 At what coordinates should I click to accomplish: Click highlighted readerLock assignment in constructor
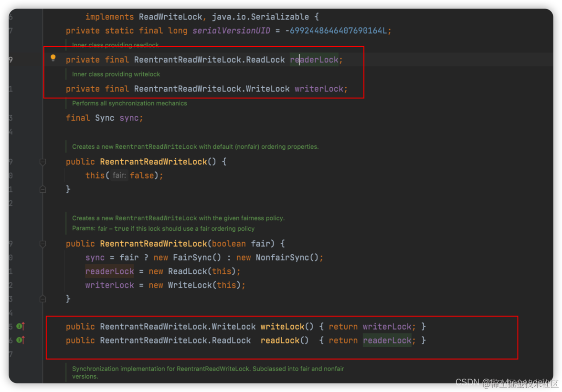click(x=110, y=271)
